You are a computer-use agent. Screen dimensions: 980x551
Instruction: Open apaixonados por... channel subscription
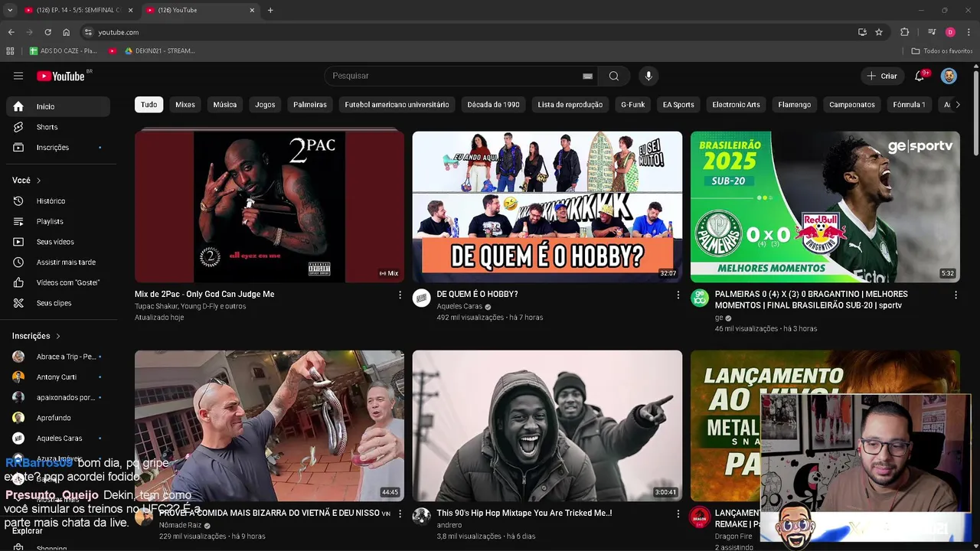(x=58, y=397)
